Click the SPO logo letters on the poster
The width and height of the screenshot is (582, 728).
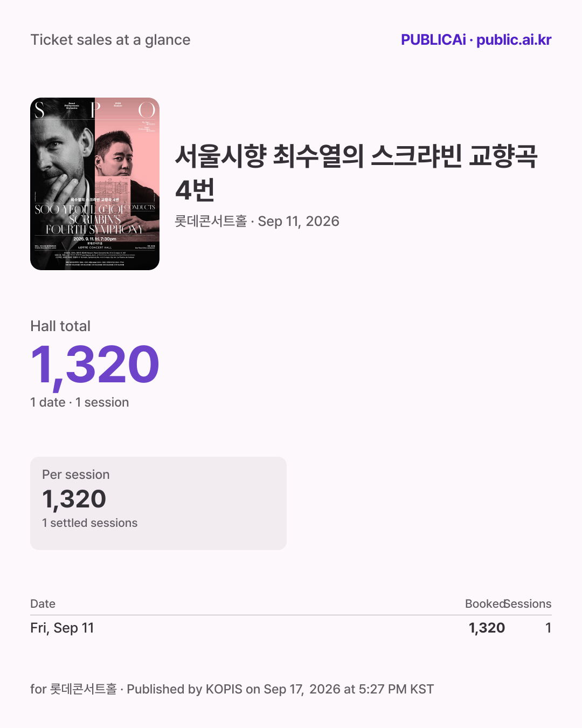[95, 110]
